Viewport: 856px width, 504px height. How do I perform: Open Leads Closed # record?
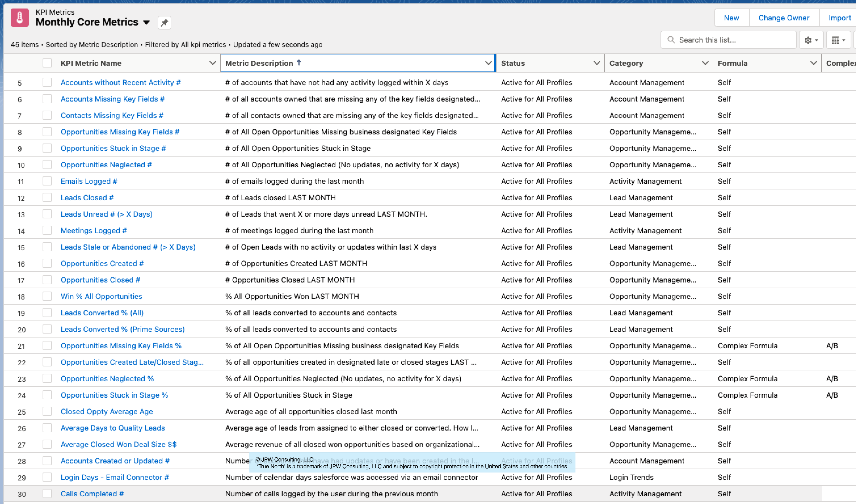(x=87, y=198)
